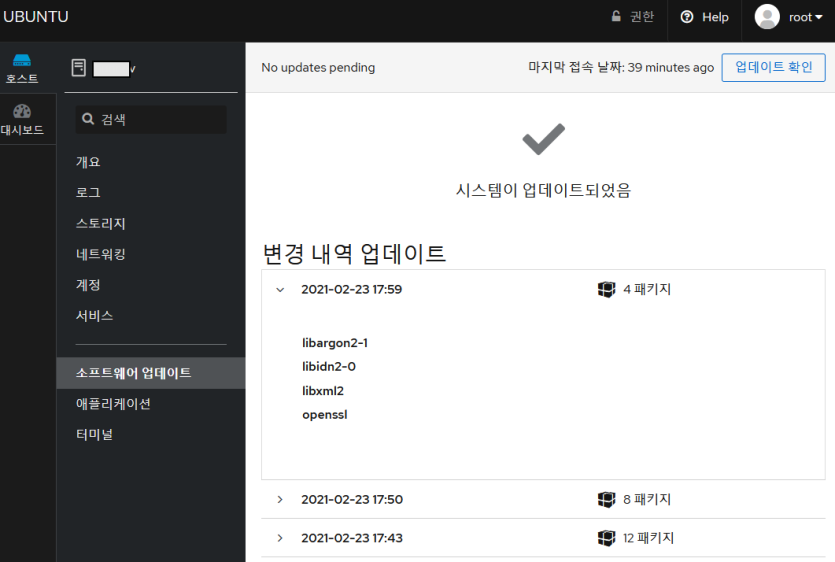Click the UBUNTU header title
The width and height of the screenshot is (835, 562).
click(36, 17)
